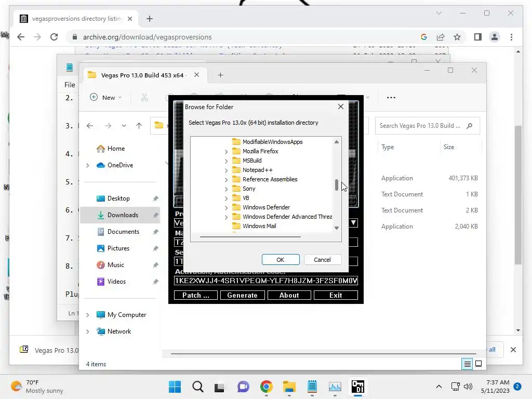Click folder tree horizontal scrollbar
Viewport: 532px width, 399px height.
[x=250, y=236]
